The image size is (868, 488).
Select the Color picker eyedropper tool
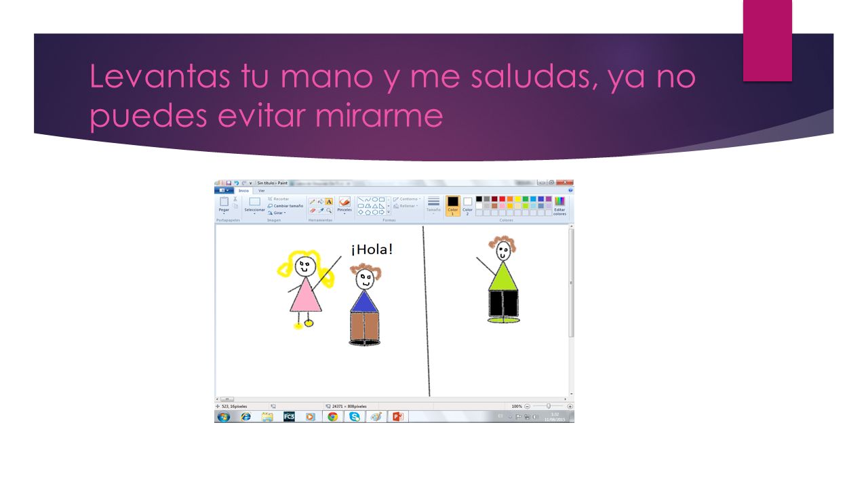[320, 210]
